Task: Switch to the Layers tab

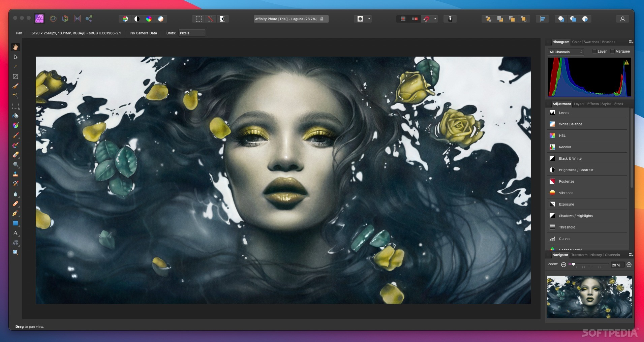Action: click(x=579, y=104)
